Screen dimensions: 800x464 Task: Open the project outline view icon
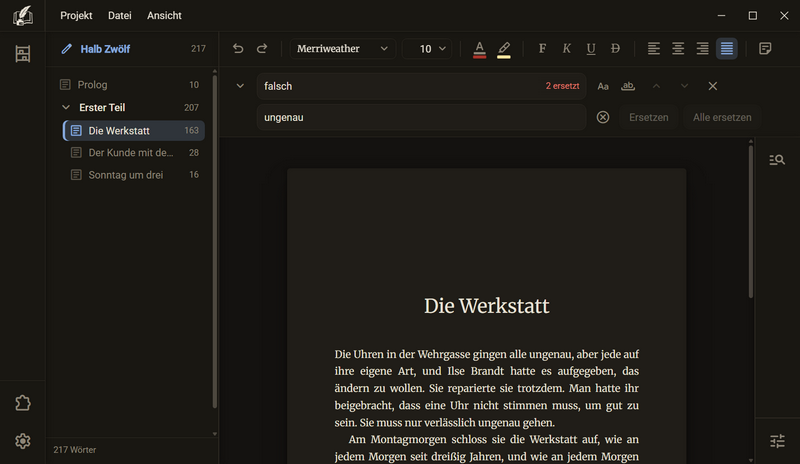(x=22, y=54)
